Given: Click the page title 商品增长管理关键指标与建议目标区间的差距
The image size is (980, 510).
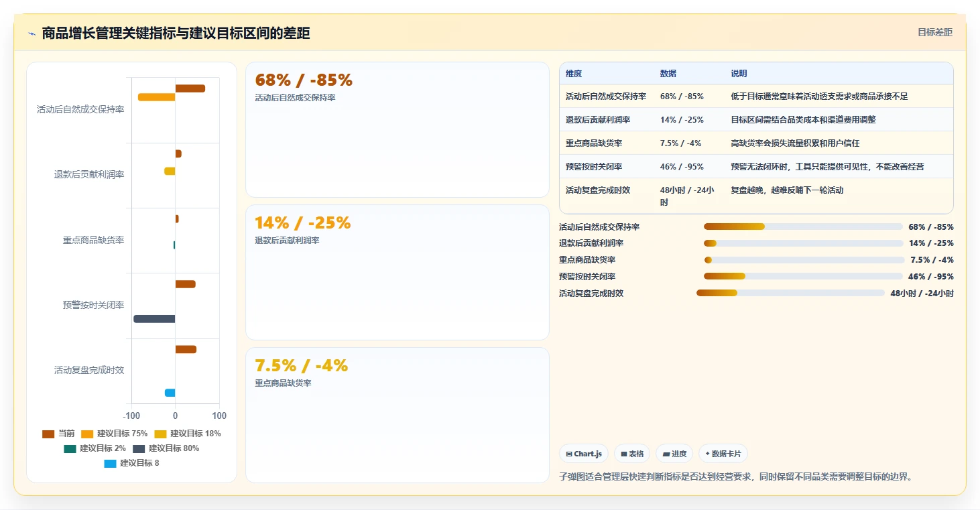Looking at the screenshot, I should point(176,34).
